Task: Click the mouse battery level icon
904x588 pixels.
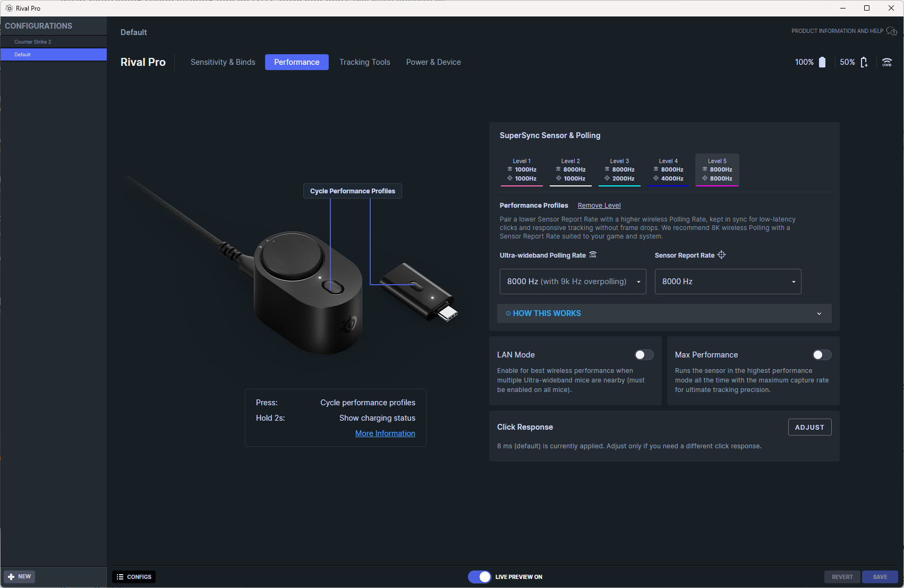Action: 822,62
